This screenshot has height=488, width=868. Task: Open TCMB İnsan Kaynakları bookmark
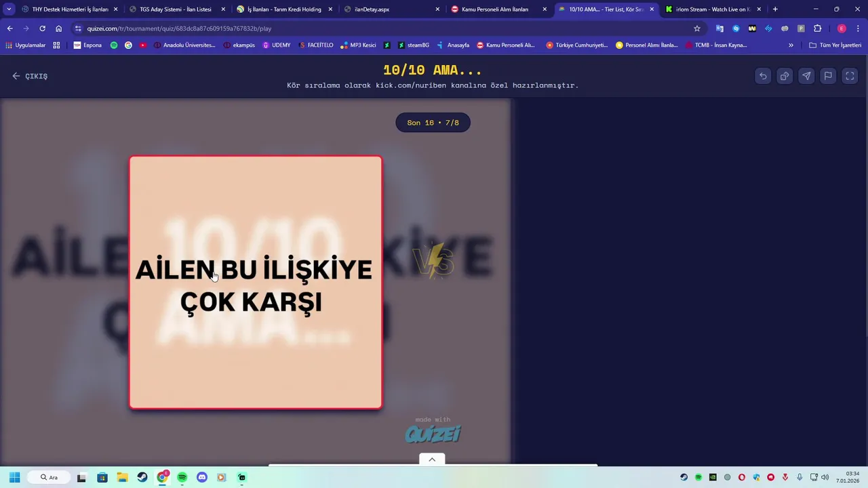pyautogui.click(x=716, y=45)
